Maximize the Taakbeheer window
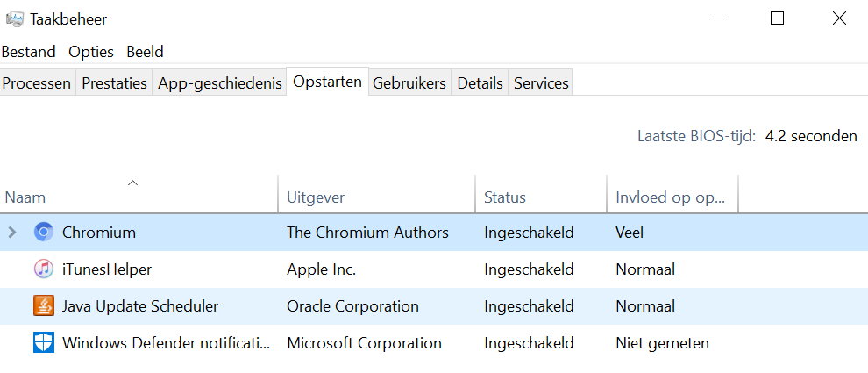The image size is (868, 373). point(777,18)
